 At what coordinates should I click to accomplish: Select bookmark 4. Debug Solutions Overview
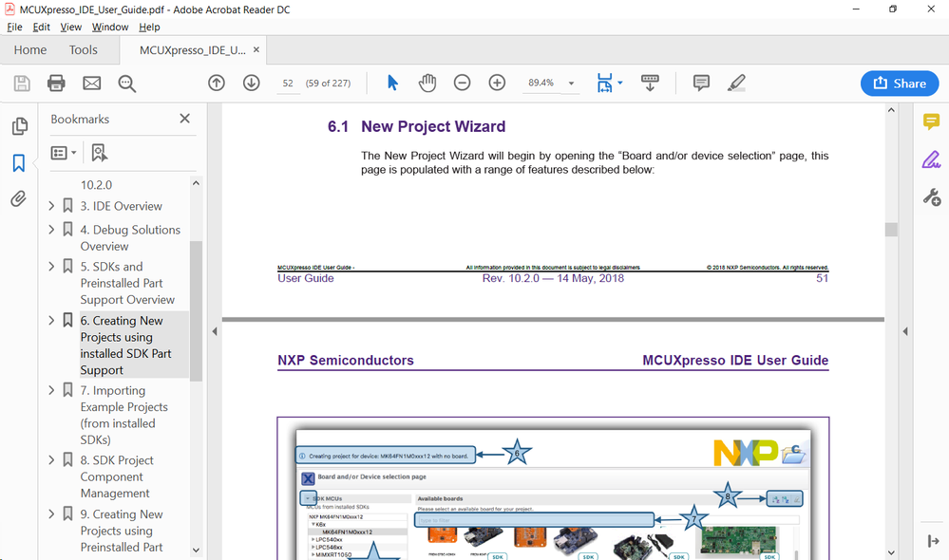(130, 237)
